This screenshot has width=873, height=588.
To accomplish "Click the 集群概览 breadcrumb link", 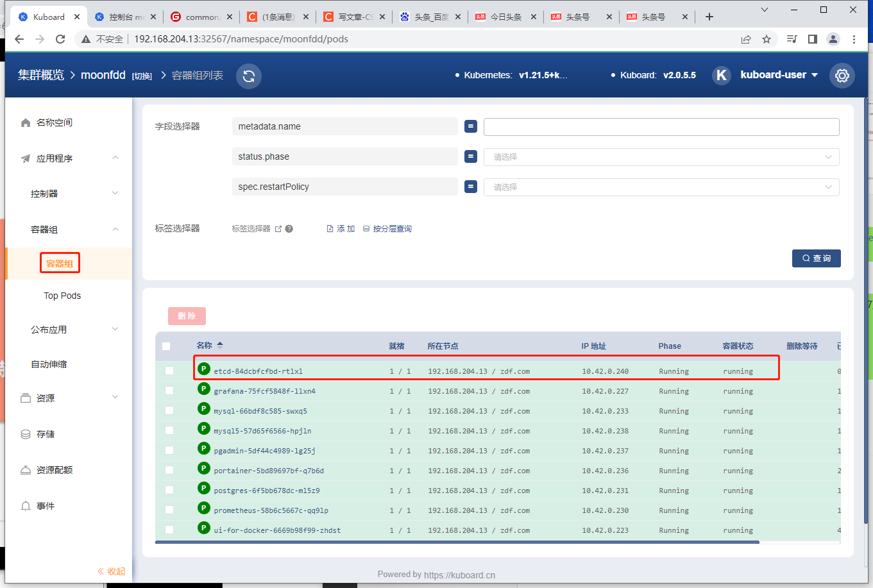I will click(x=41, y=75).
